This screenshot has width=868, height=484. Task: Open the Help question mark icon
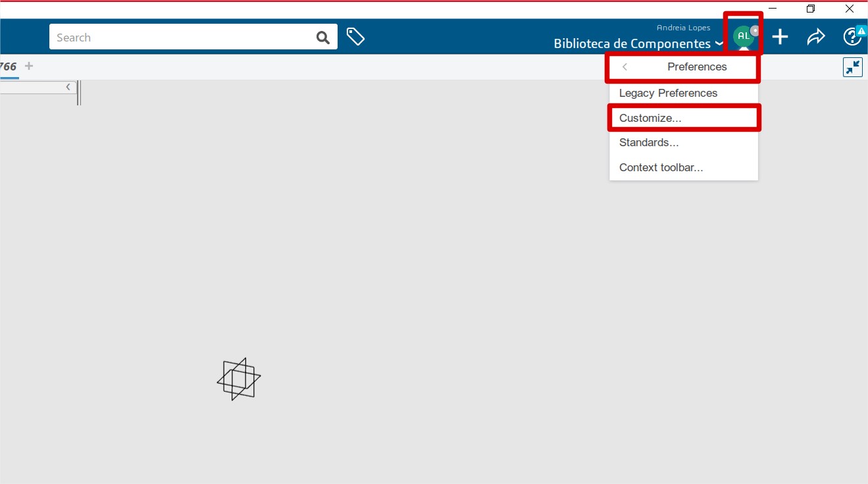tap(852, 37)
